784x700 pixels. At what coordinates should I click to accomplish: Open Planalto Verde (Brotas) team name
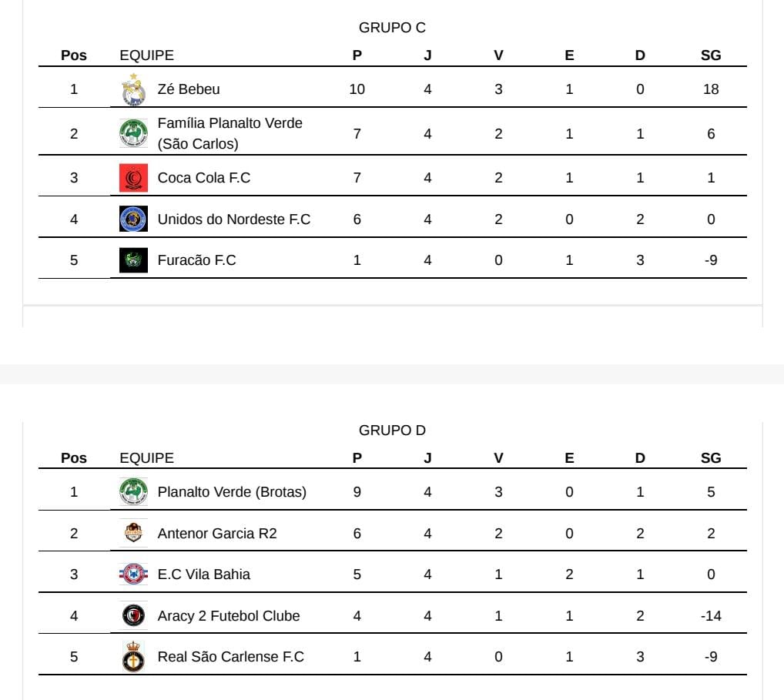(x=232, y=492)
